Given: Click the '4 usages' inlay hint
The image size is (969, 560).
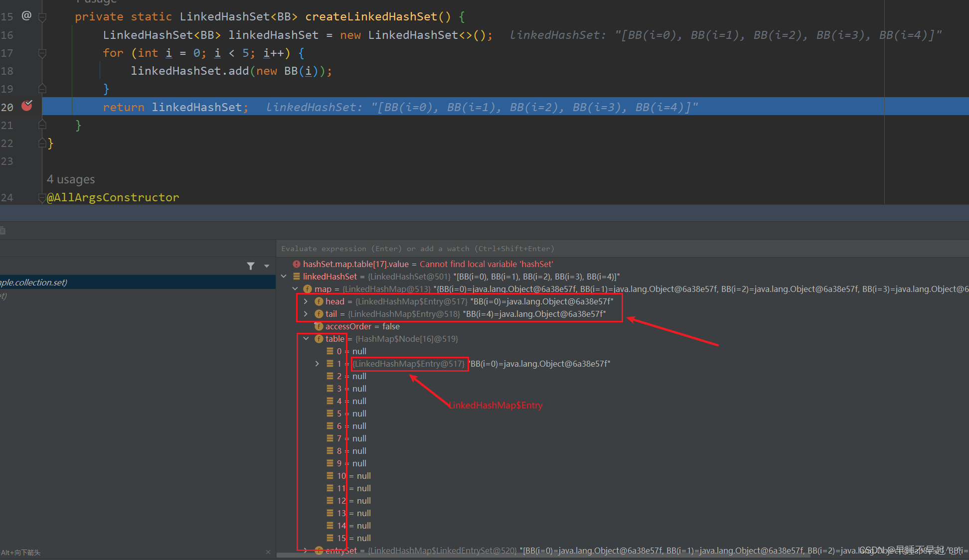Looking at the screenshot, I should pyautogui.click(x=71, y=179).
